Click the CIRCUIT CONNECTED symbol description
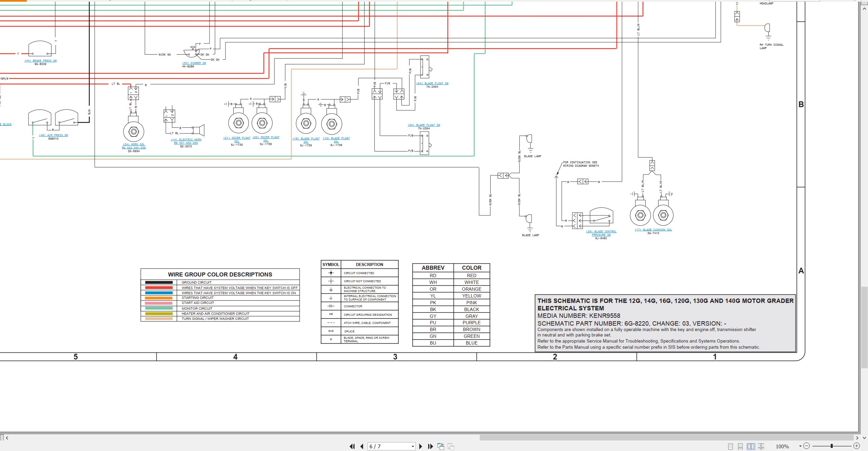The height and width of the screenshot is (451, 868). (359, 273)
